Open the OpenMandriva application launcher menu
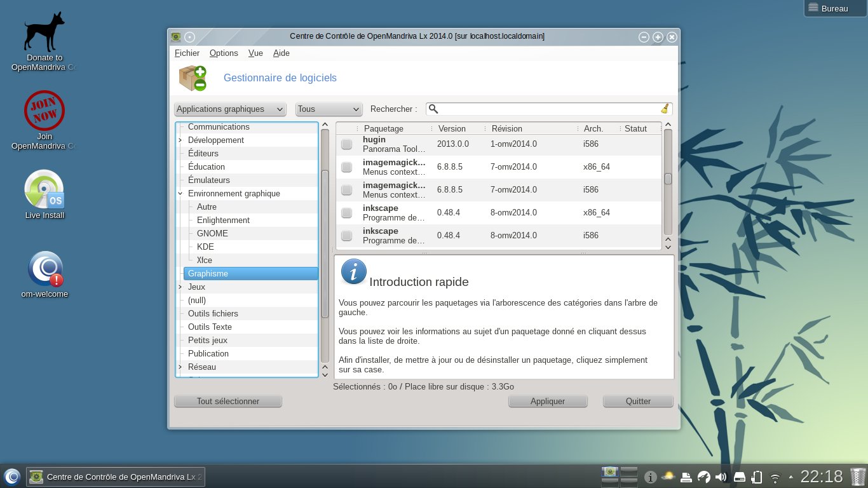The image size is (868, 488). (11, 477)
